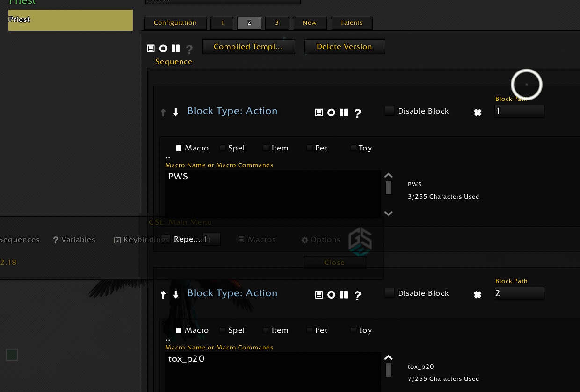
Task: Enable Disable Block checkbox for block 2
Action: tap(390, 293)
